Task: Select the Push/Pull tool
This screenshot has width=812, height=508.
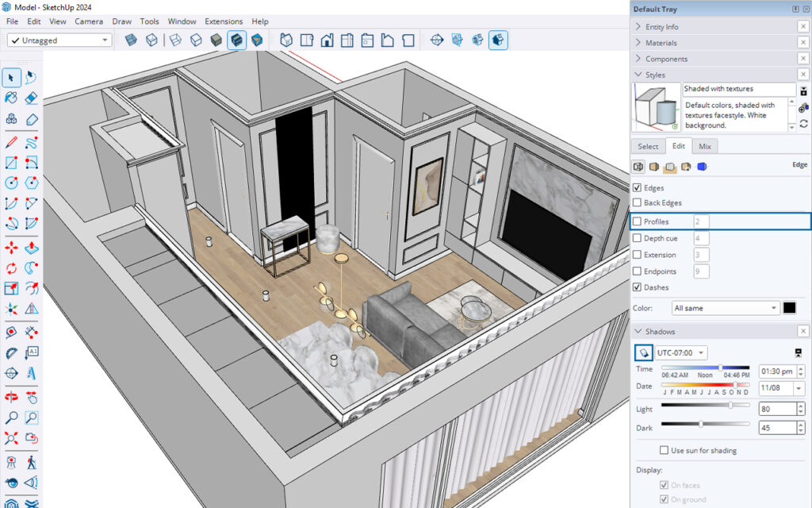Action: [32, 248]
